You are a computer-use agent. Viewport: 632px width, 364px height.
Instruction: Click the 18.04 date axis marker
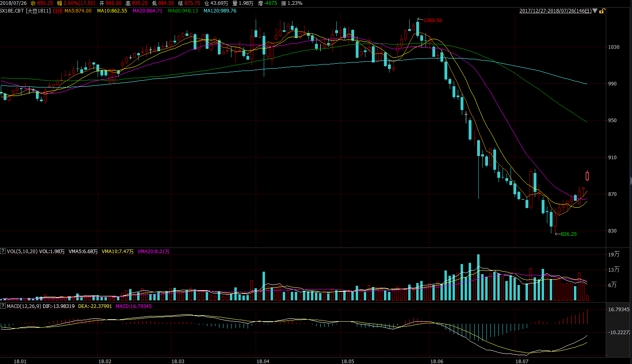click(x=263, y=361)
